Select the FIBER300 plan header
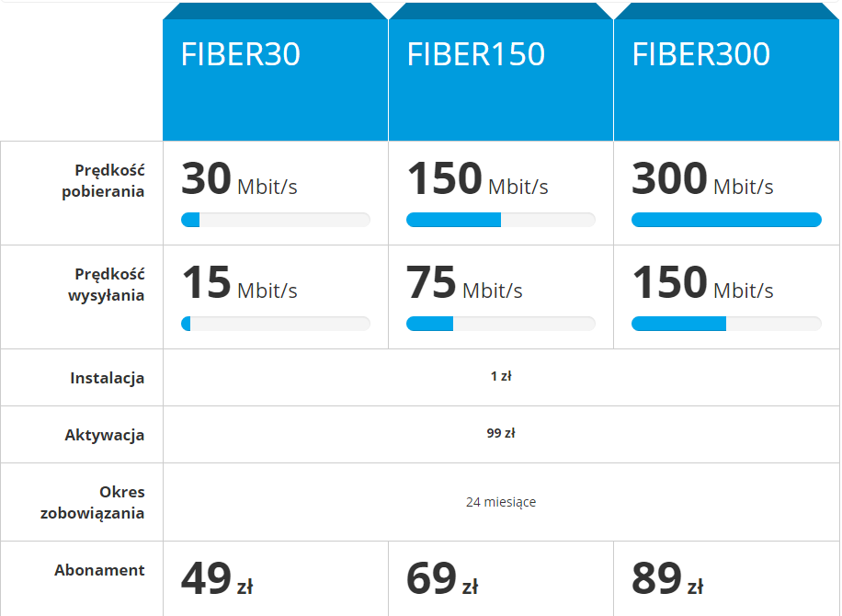The height and width of the screenshot is (616, 842). click(726, 72)
